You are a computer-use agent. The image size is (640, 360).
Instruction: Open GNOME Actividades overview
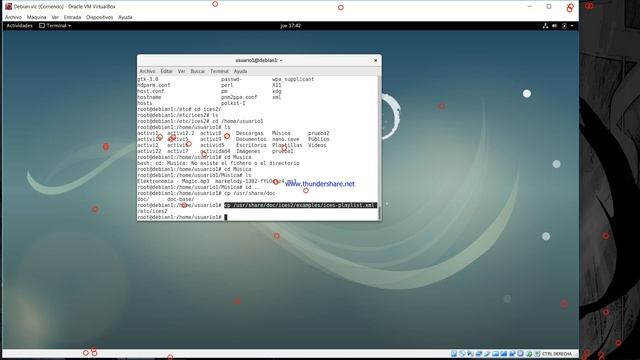tap(20, 26)
